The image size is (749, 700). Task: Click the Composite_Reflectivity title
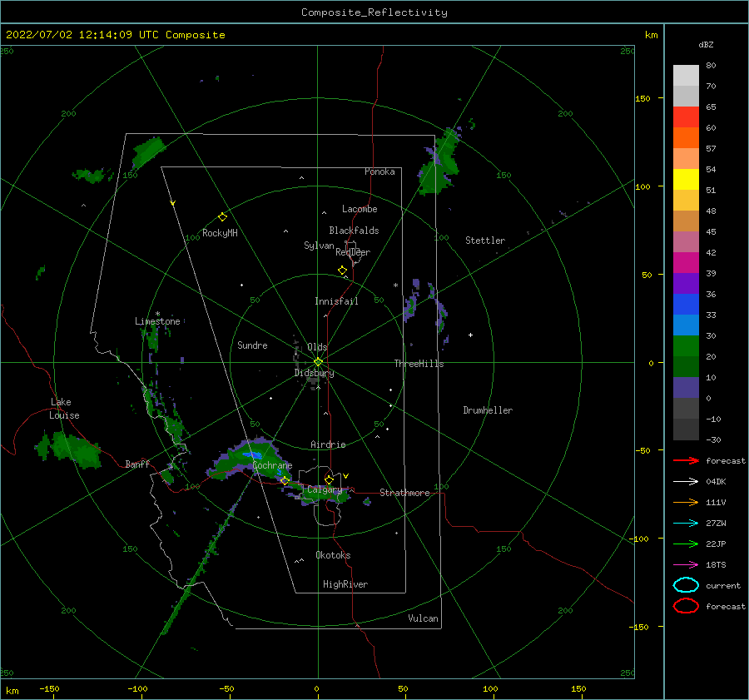[x=374, y=12]
